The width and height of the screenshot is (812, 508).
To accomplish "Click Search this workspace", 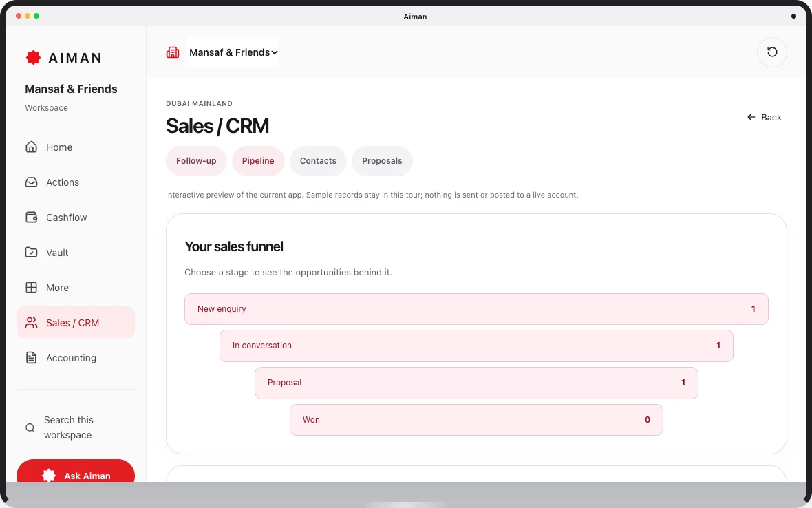I will click(x=76, y=427).
